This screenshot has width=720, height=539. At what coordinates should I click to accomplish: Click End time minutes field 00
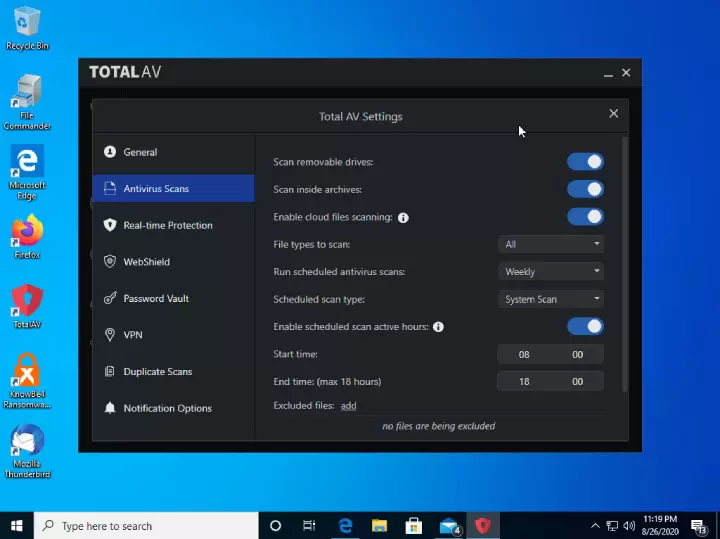click(x=577, y=382)
